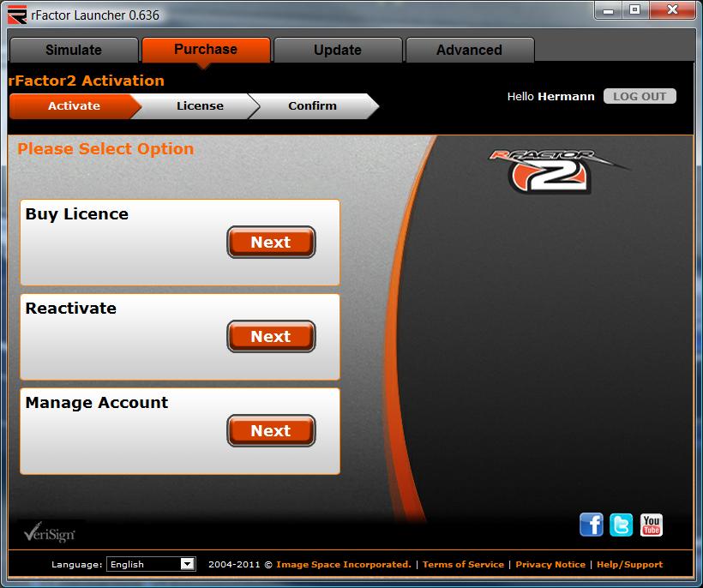703x588 pixels.
Task: Log out of Hermann's account
Action: 640,96
